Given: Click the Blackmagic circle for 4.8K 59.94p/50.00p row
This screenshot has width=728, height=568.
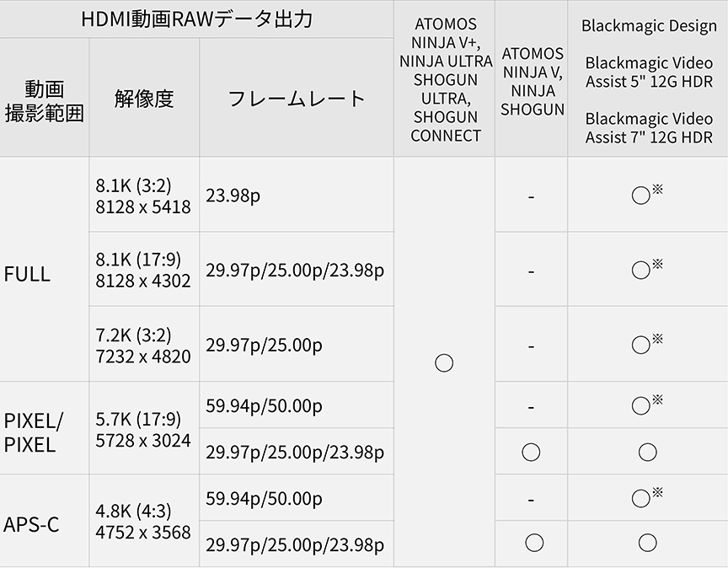Looking at the screenshot, I should click(641, 499).
